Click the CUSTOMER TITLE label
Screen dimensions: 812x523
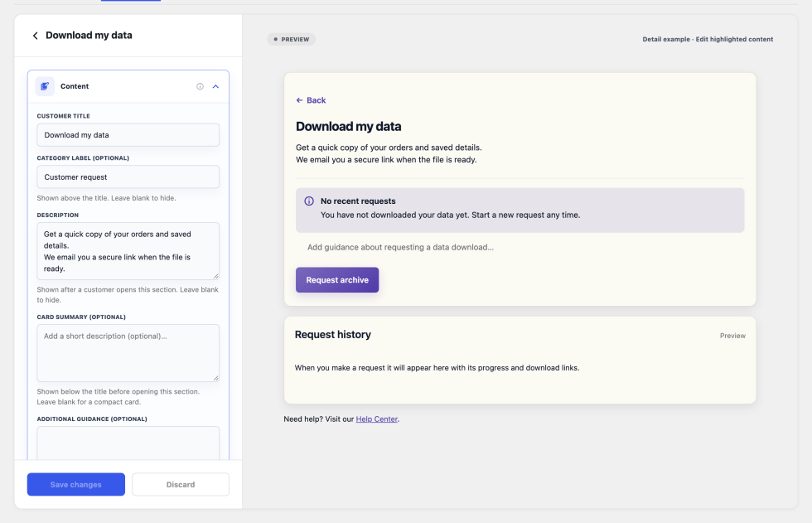63,116
